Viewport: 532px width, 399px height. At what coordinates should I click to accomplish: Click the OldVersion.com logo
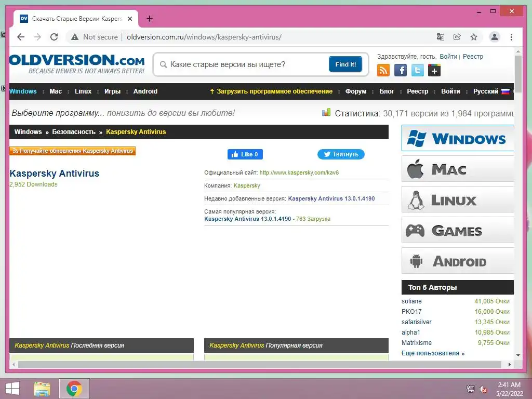[77, 64]
